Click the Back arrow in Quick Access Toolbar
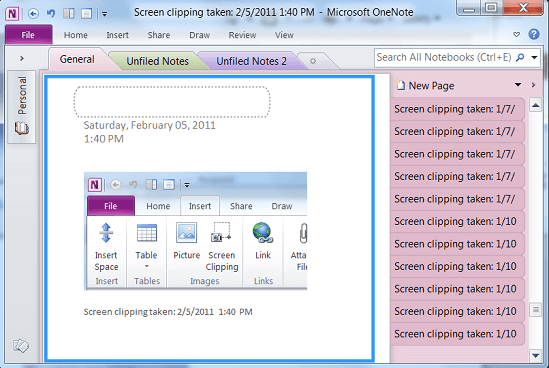549x368 pixels. click(x=33, y=14)
